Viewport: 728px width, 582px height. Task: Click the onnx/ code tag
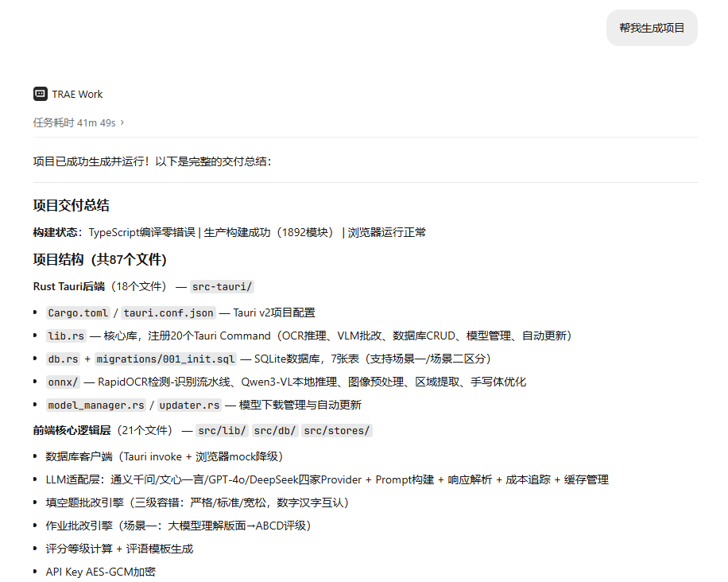(x=63, y=382)
